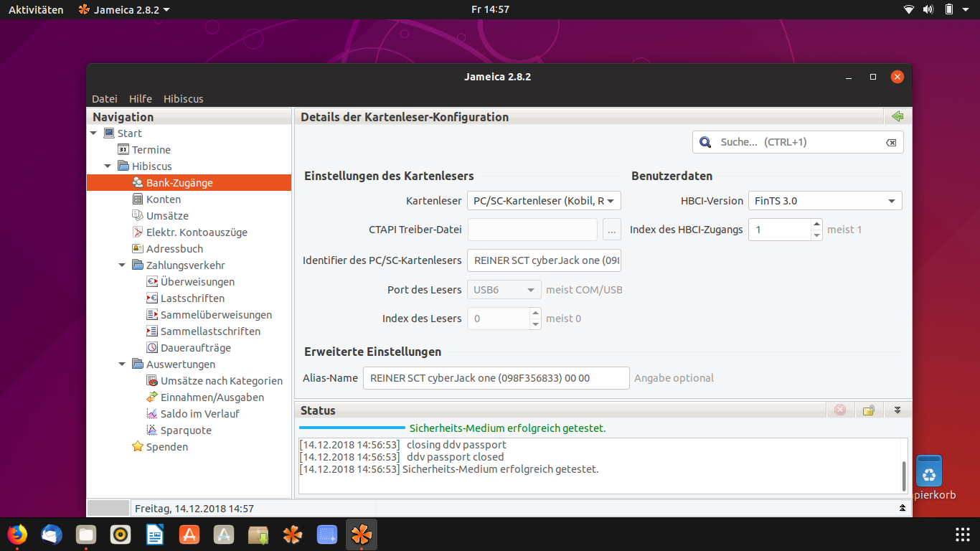Image resolution: width=980 pixels, height=551 pixels.
Task: Increase Index des HBCI-Zugangs value
Action: click(816, 225)
